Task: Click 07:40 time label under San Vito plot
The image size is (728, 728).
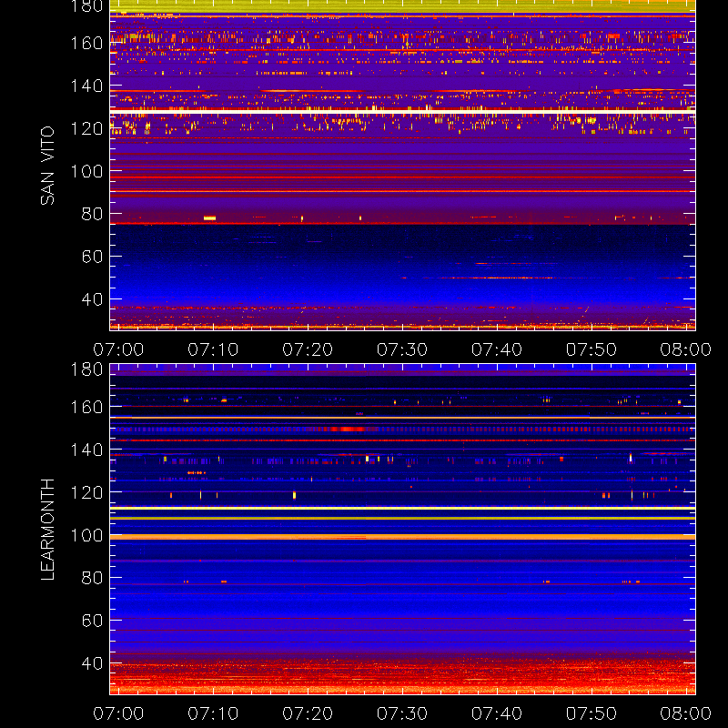Action: (497, 349)
